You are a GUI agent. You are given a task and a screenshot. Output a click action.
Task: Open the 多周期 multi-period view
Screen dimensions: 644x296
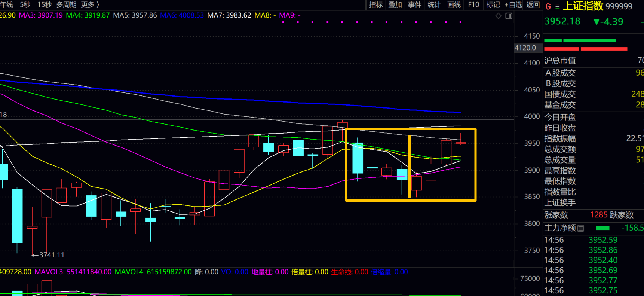pos(66,4)
